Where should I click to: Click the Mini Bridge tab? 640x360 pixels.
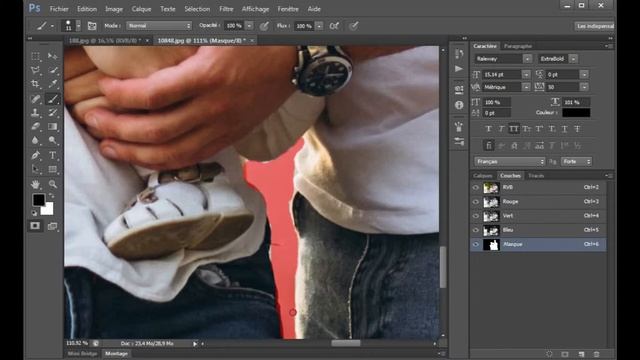point(82,353)
